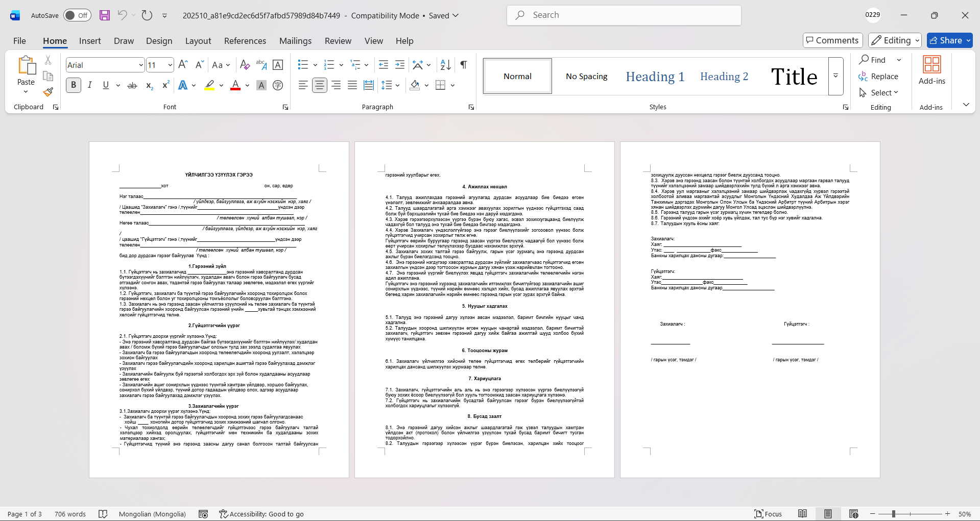Open the Comments pane
The width and height of the screenshot is (980, 521).
[x=832, y=40]
